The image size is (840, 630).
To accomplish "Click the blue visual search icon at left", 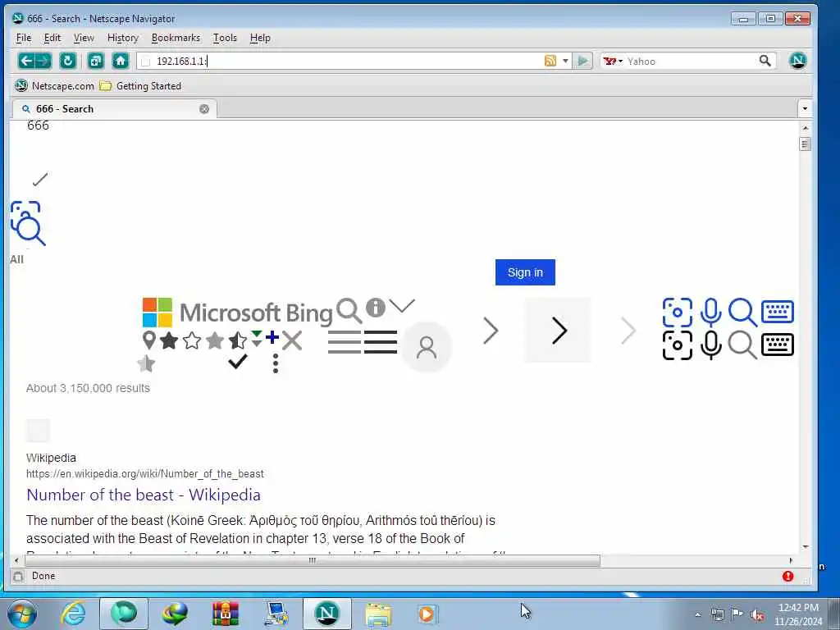I will (x=28, y=223).
